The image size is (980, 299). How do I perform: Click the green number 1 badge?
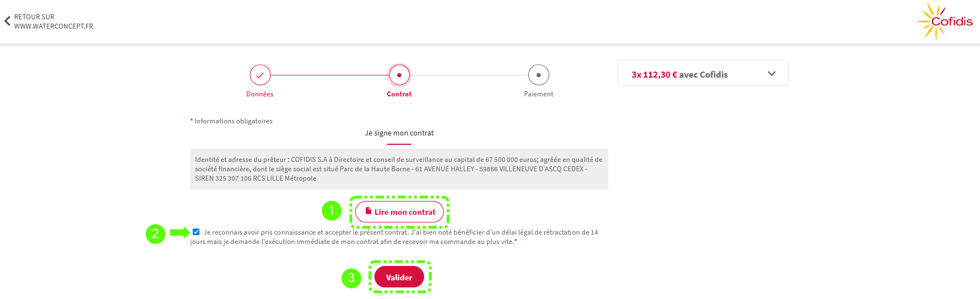click(331, 210)
